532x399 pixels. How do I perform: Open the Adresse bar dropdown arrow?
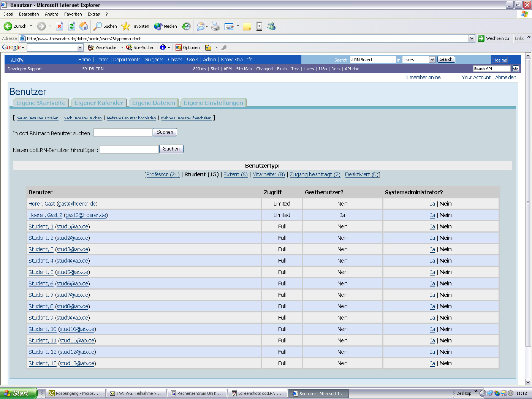(x=472, y=38)
